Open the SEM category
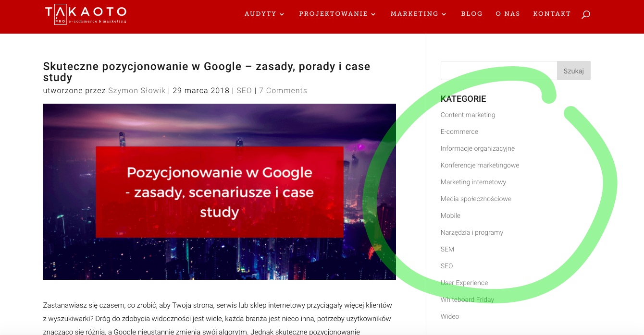This screenshot has width=644, height=335. [x=447, y=249]
